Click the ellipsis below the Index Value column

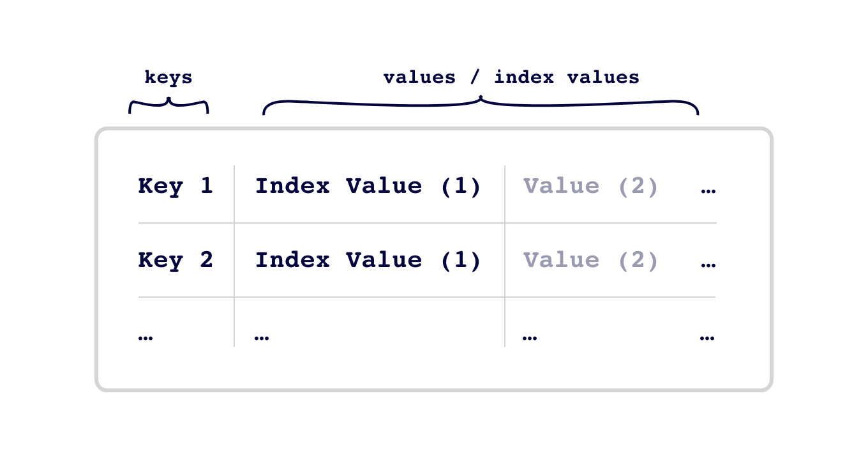tap(262, 339)
